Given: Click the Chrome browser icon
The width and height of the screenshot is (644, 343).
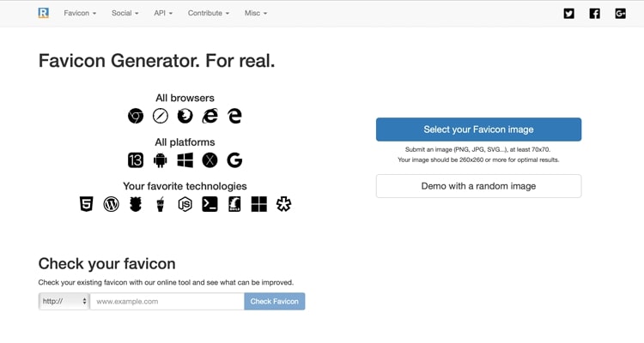Looking at the screenshot, I should tap(136, 116).
